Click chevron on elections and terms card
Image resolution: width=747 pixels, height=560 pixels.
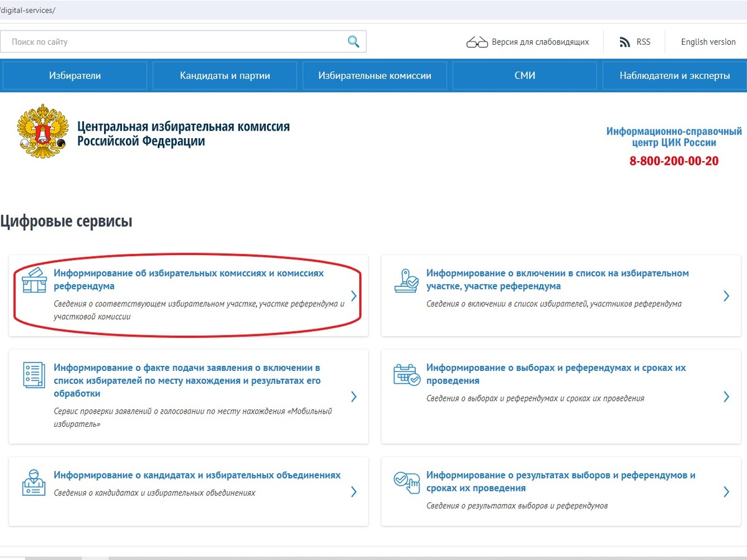pos(726,396)
